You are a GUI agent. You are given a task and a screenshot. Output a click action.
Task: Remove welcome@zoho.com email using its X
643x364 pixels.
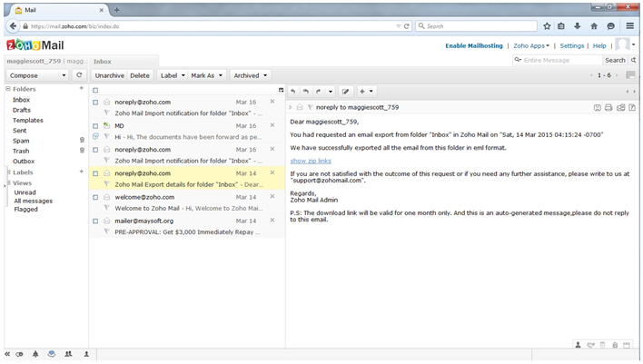click(x=272, y=196)
